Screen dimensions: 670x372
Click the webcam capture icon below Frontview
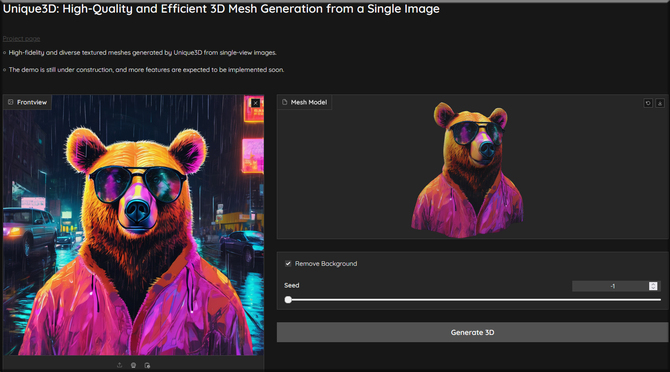click(x=133, y=365)
